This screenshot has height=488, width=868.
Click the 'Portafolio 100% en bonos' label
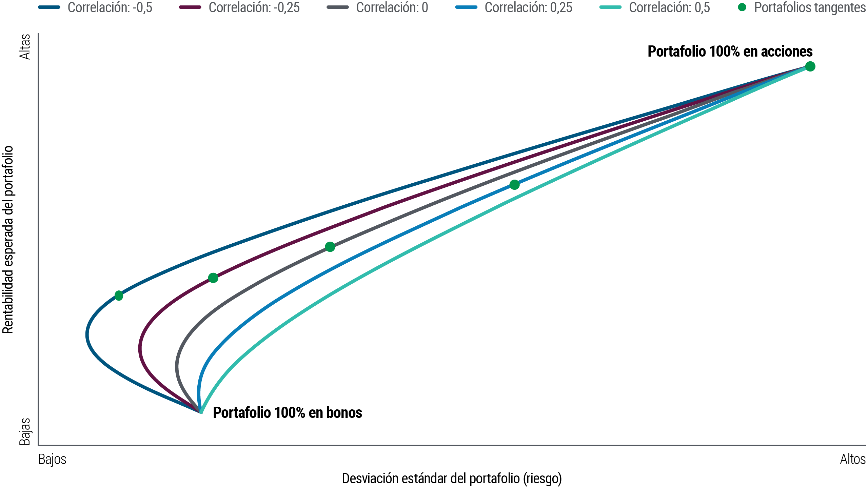click(x=287, y=413)
